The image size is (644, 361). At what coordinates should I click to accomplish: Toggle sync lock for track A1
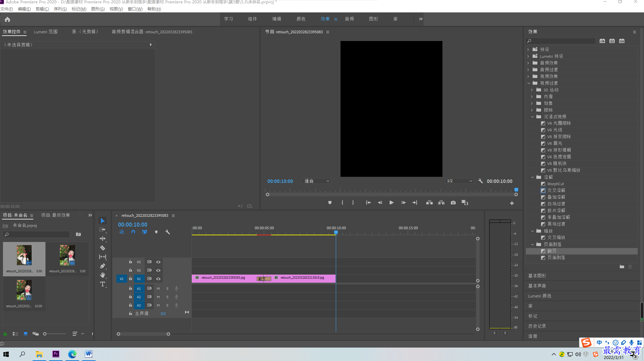149,288
